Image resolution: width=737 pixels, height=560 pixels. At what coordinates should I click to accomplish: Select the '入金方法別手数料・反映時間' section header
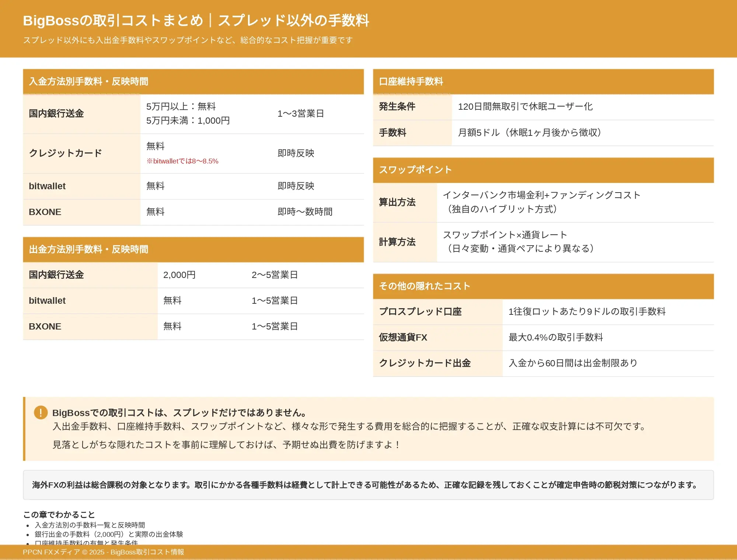(x=193, y=81)
